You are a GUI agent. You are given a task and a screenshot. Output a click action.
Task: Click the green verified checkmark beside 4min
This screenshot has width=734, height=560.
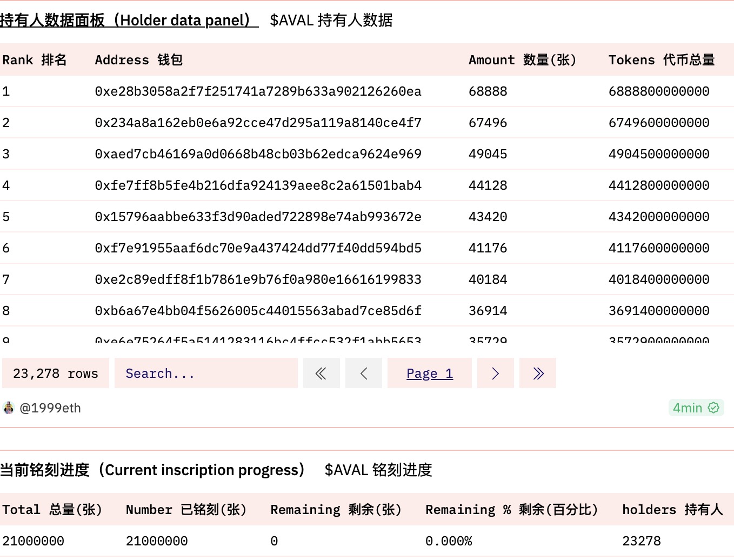pyautogui.click(x=713, y=408)
